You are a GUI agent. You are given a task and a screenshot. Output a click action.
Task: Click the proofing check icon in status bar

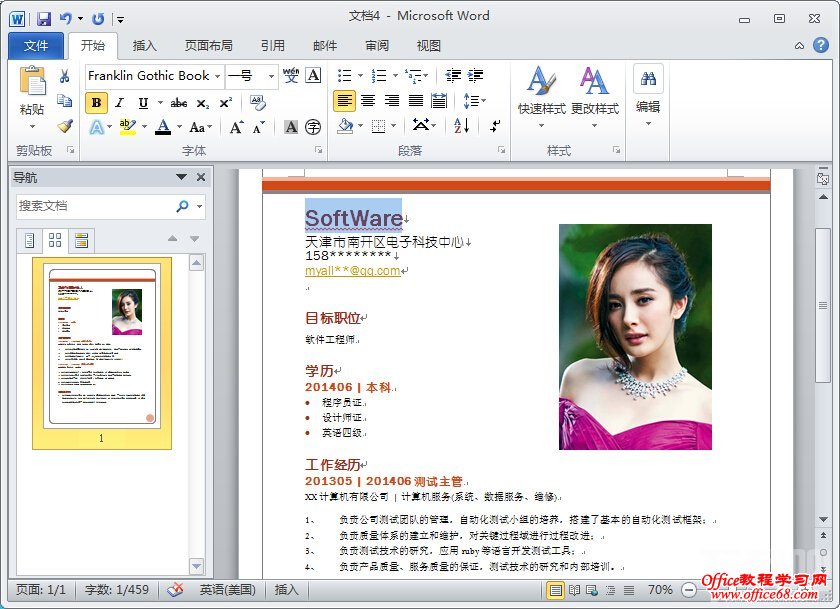click(175, 590)
